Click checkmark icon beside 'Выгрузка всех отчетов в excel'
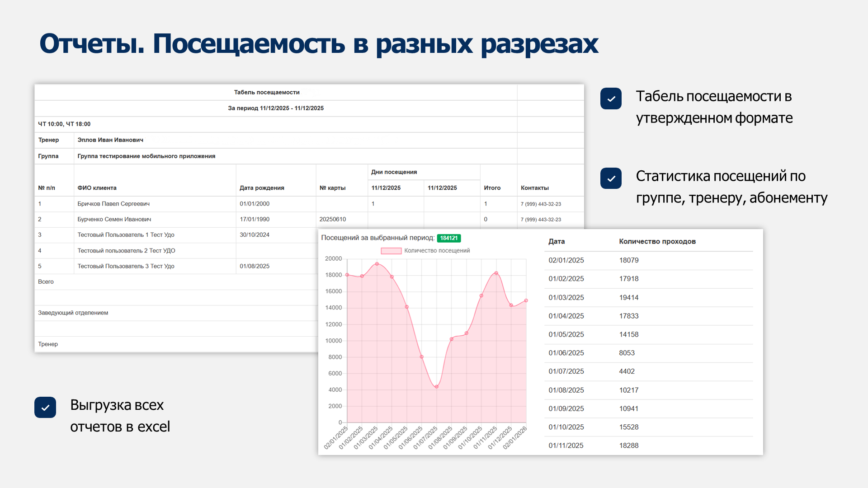 45,408
